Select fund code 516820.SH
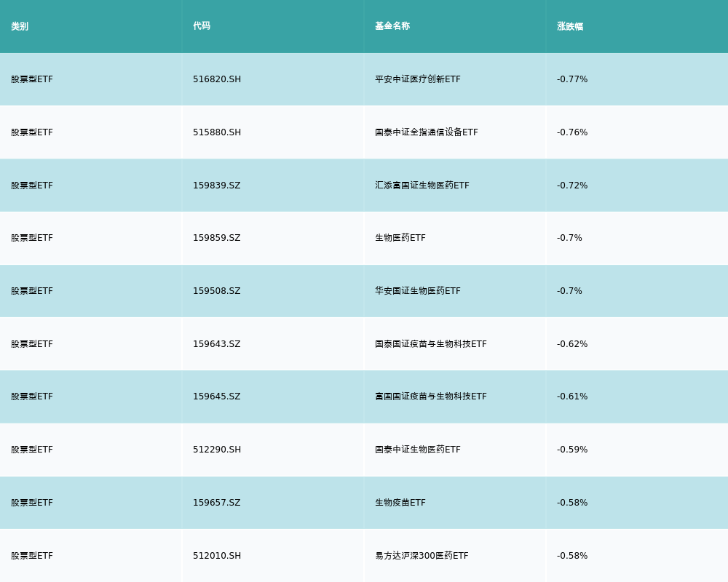This screenshot has width=728, height=582. 217,79
